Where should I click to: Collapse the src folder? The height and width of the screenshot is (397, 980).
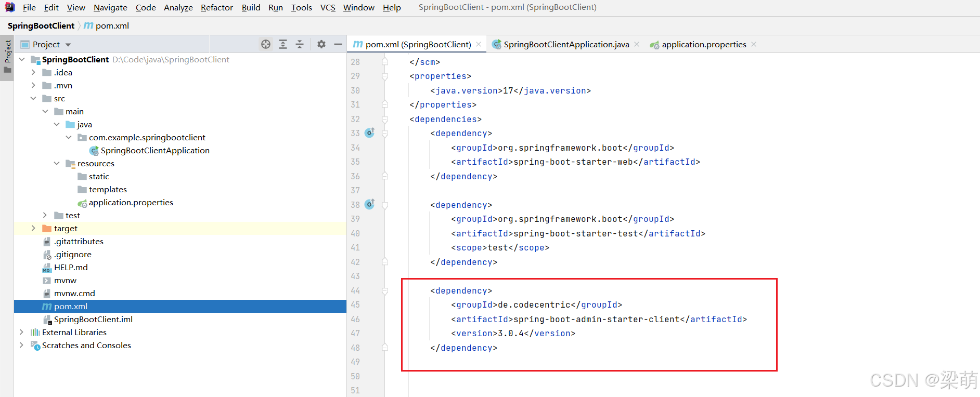click(x=33, y=98)
